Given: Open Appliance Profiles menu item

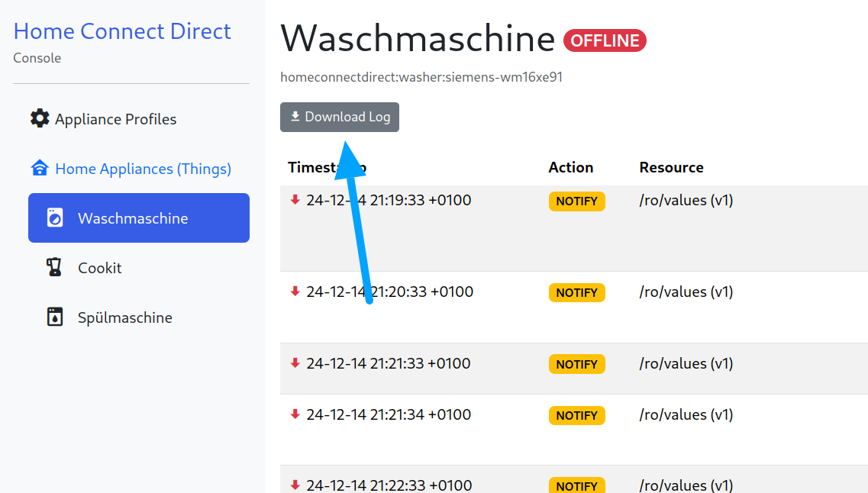Looking at the screenshot, I should [x=115, y=119].
